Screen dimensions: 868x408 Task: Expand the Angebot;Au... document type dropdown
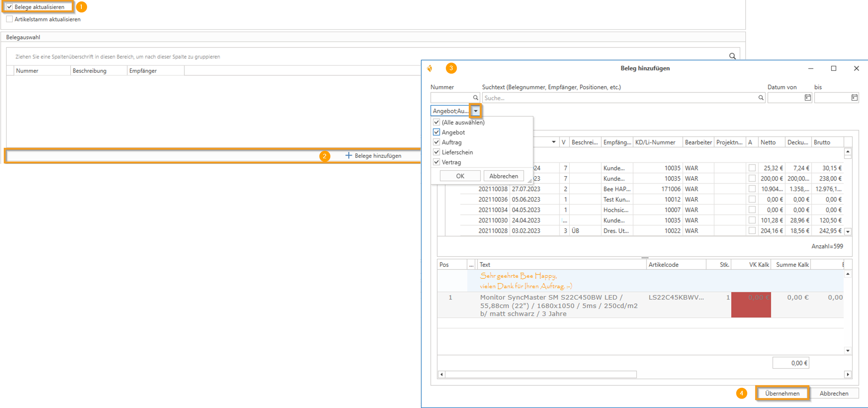point(475,111)
